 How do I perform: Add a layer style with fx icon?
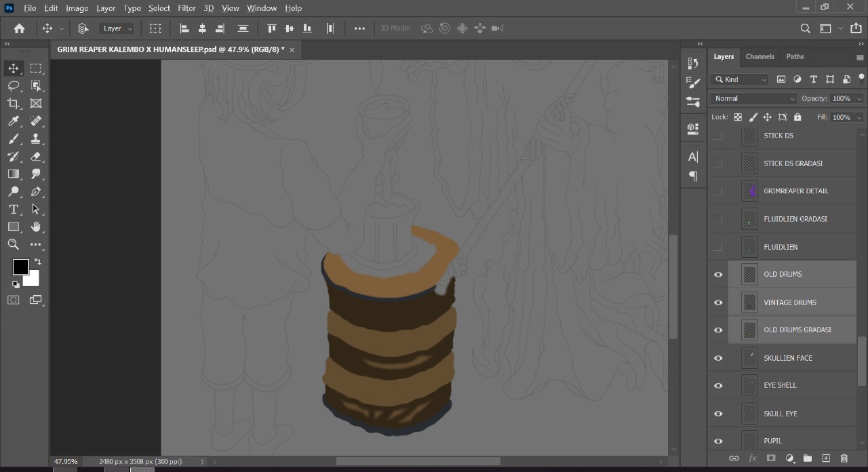coord(753,458)
